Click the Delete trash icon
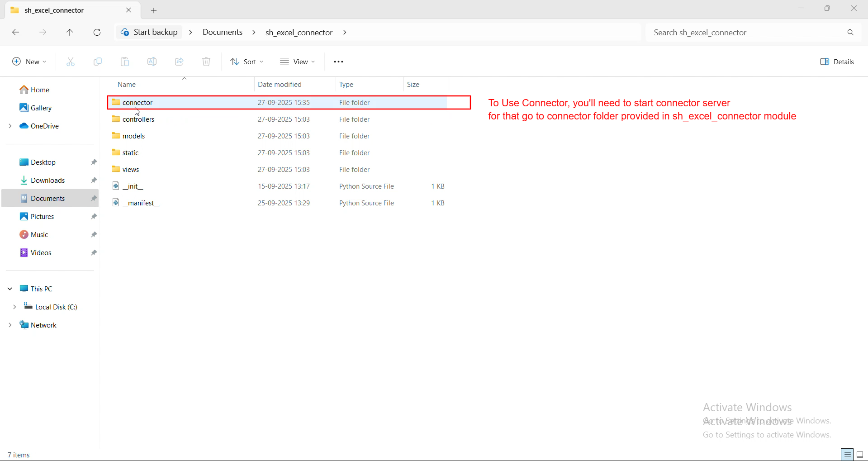The image size is (868, 461). point(206,62)
